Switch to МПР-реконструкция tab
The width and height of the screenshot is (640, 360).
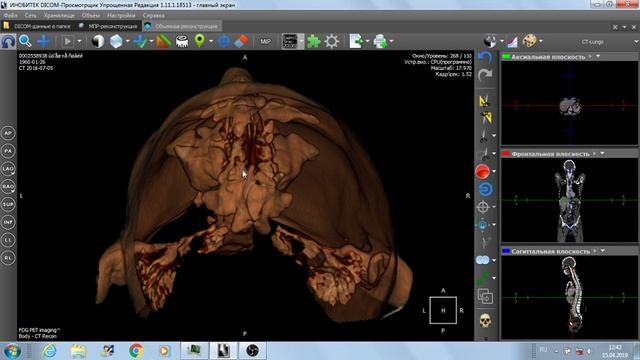pos(108,26)
